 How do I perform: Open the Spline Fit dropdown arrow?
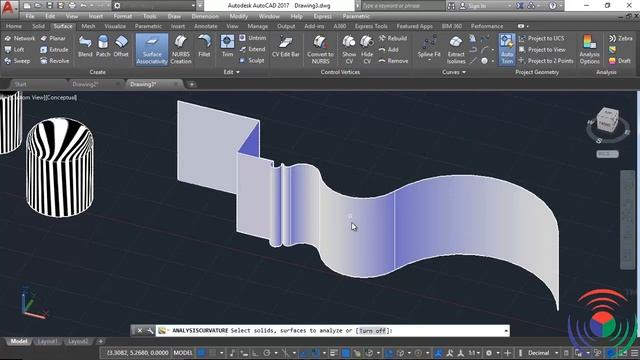pos(429,60)
